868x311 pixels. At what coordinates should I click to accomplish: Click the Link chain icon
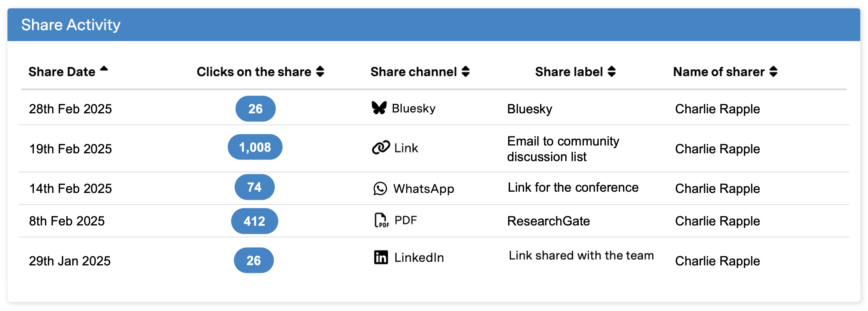(381, 148)
